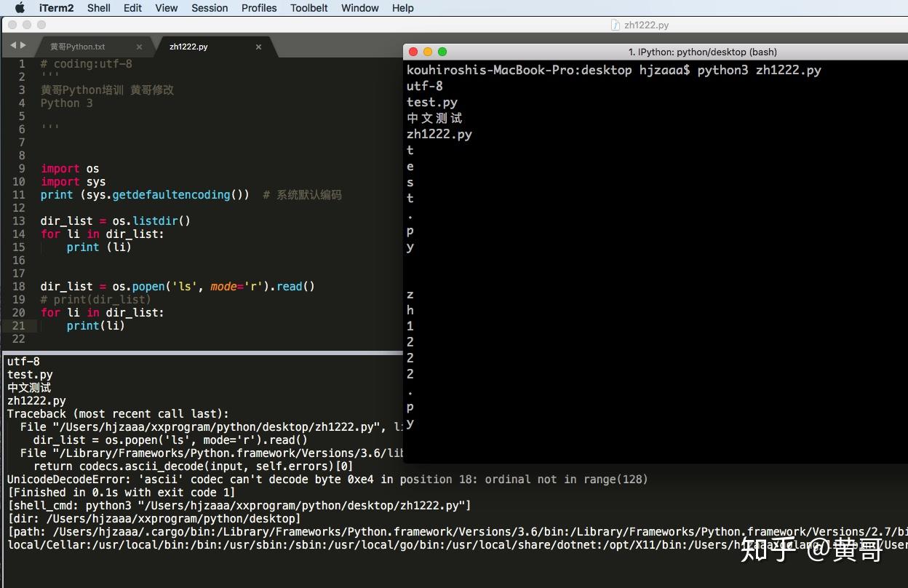This screenshot has height=588, width=908.
Task: Open the Window menu
Action: pyautogui.click(x=359, y=8)
